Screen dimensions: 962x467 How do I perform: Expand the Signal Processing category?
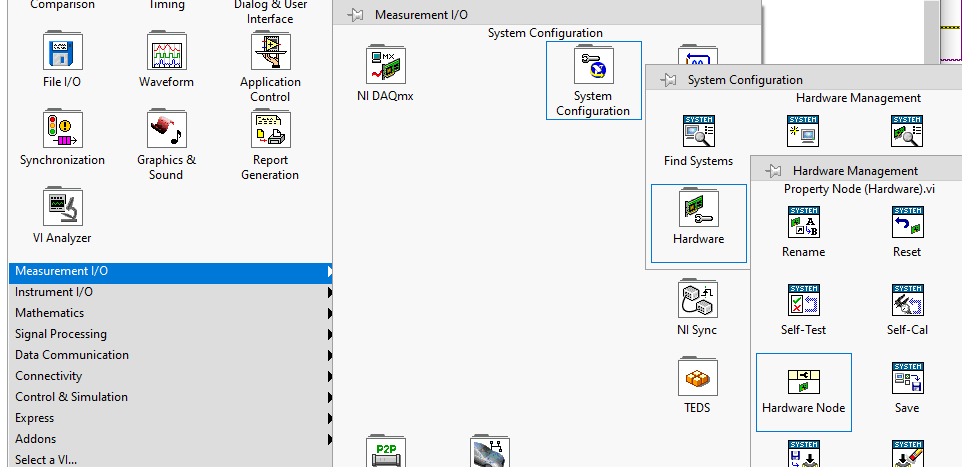coord(171,334)
